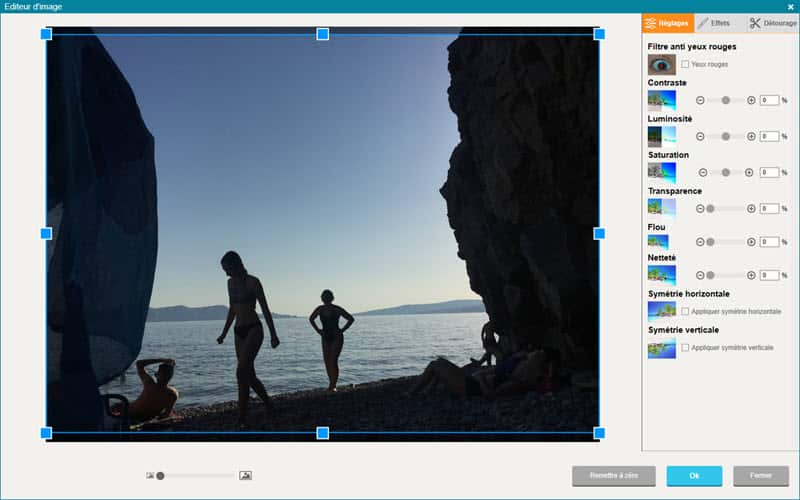Click the Contraste percentage input field
This screenshot has height=500, width=800.
pos(769,100)
